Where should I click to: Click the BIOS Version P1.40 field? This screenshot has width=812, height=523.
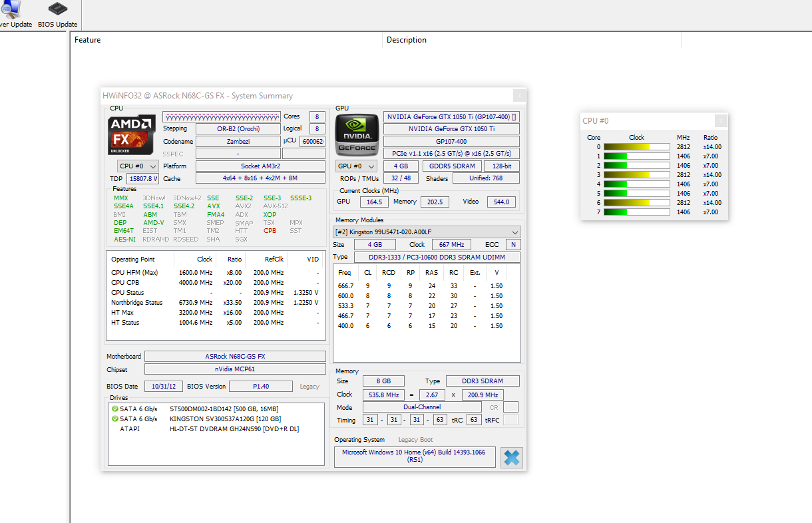tap(261, 387)
